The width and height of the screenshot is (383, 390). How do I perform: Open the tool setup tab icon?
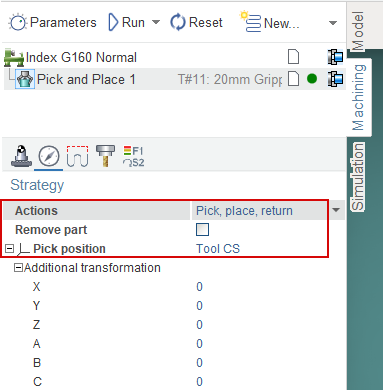(22, 156)
